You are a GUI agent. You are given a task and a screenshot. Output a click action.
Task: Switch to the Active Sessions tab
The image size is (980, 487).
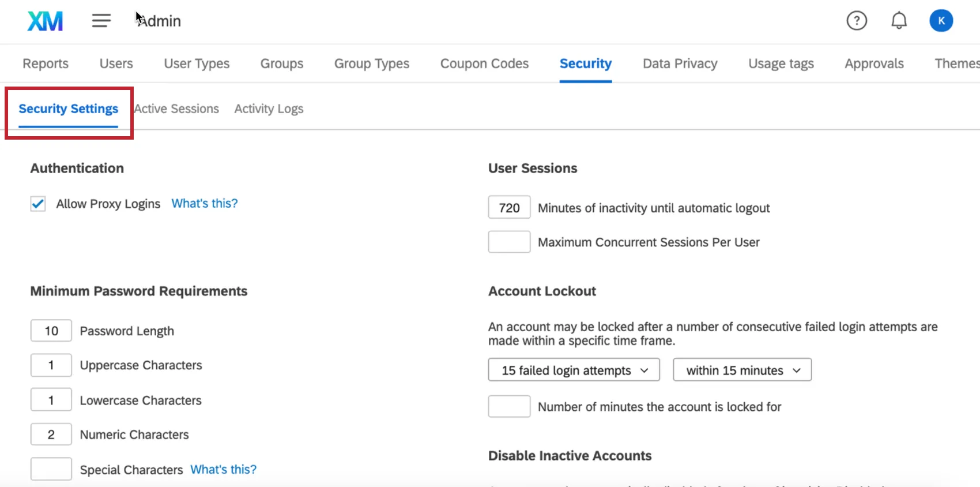click(x=176, y=109)
